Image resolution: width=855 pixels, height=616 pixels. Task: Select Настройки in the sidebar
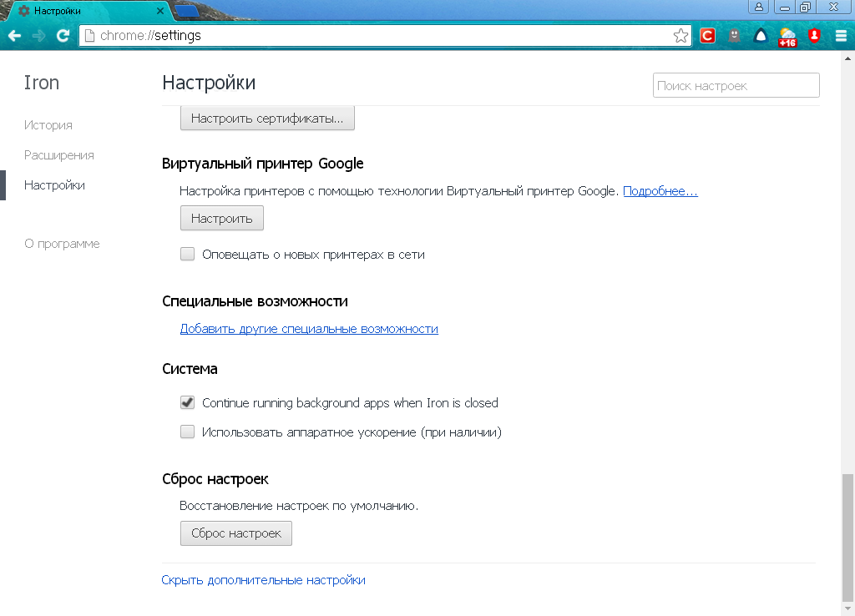pyautogui.click(x=54, y=185)
